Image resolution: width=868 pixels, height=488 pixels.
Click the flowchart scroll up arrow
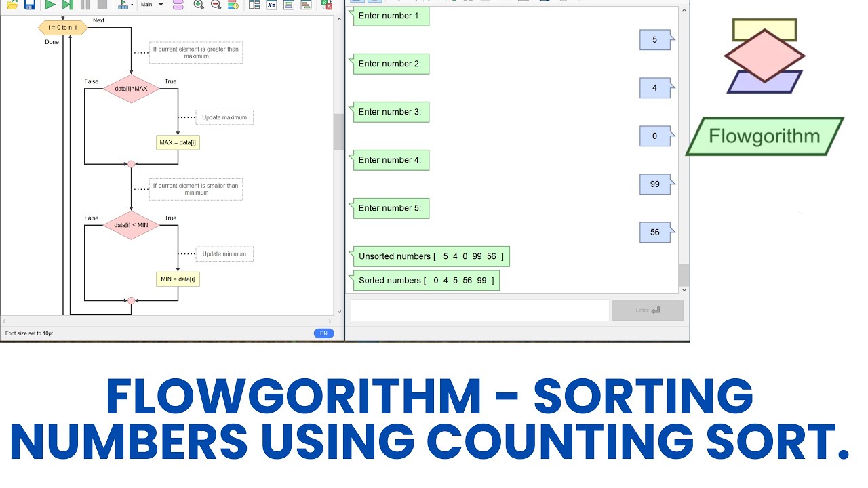pyautogui.click(x=339, y=20)
